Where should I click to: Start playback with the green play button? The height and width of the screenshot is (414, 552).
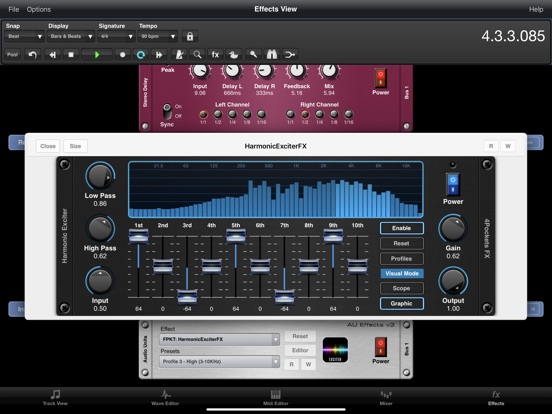[x=97, y=55]
